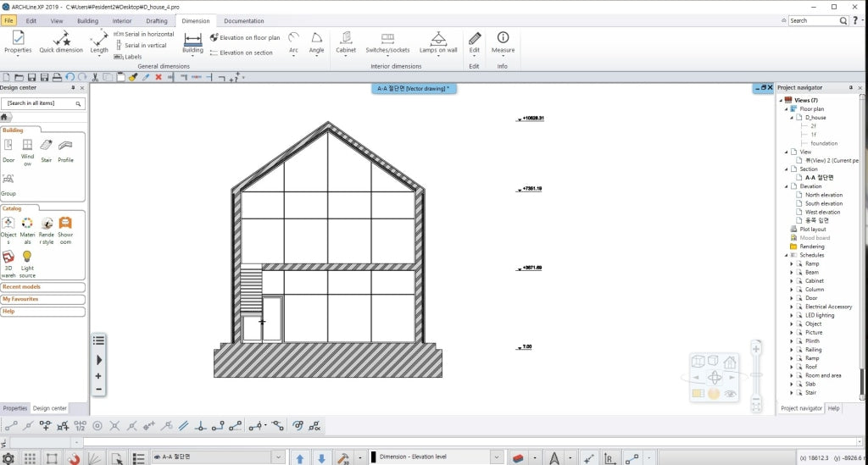Open the Properties tool in ribbon
The image size is (868, 465).
tap(18, 42)
